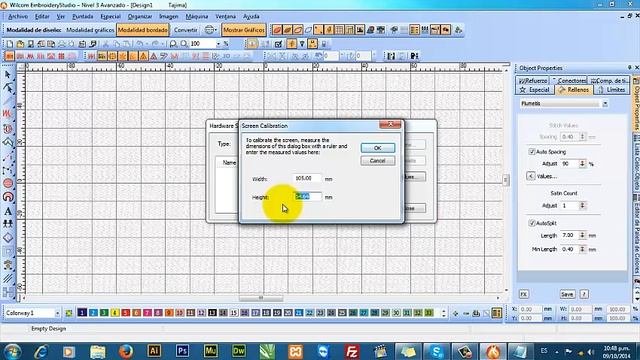Switch to the Rellenos tab

(x=574, y=90)
